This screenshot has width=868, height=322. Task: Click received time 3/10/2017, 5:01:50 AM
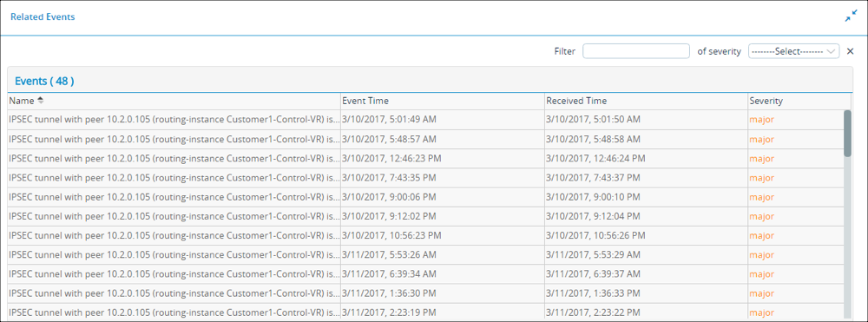coord(593,120)
